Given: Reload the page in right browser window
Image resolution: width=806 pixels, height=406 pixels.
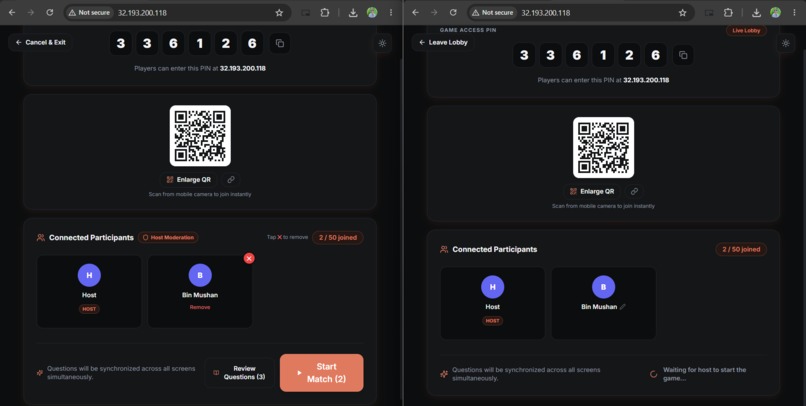Looking at the screenshot, I should coord(453,12).
